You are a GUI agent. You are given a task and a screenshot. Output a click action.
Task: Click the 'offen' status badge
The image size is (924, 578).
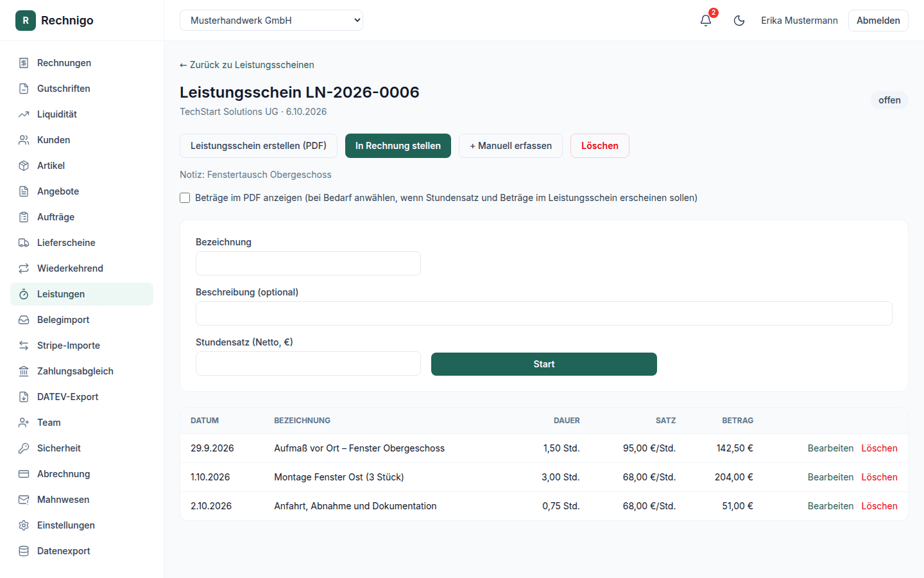coord(889,100)
